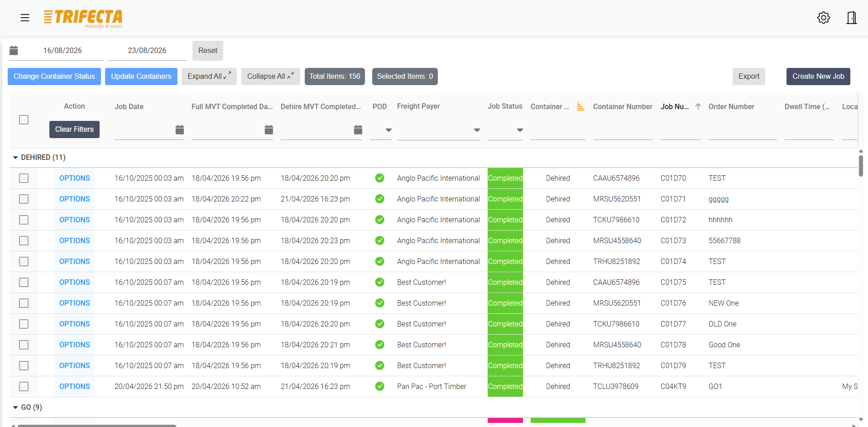Click the Container column grouping icon

click(580, 107)
